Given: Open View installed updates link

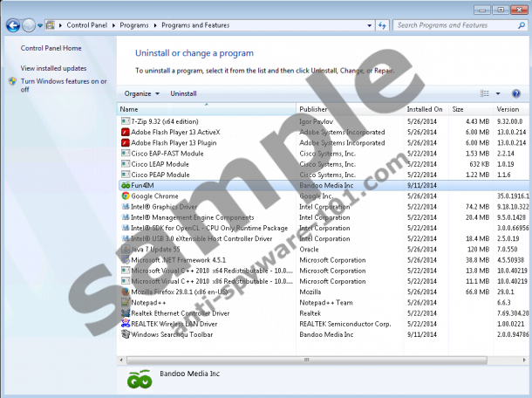Looking at the screenshot, I should (53, 68).
